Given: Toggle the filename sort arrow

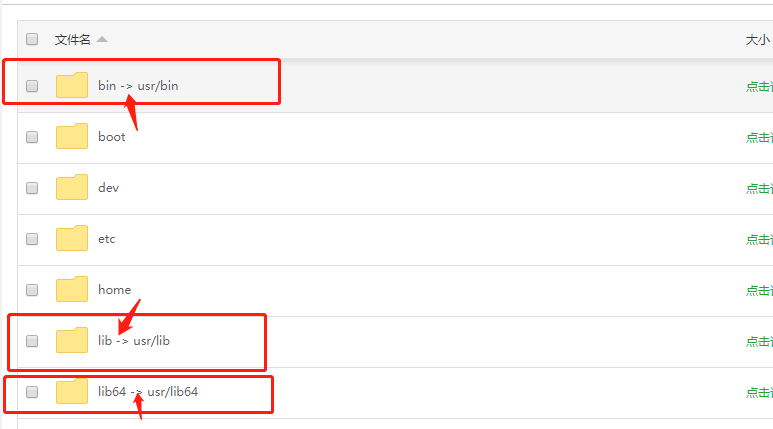Looking at the screenshot, I should point(102,39).
